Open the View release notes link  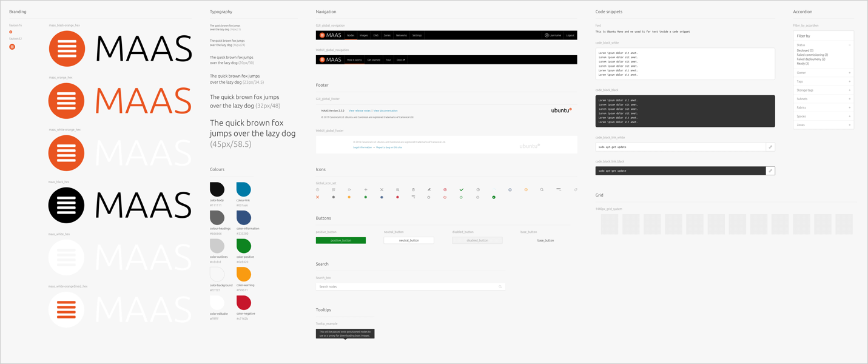359,110
